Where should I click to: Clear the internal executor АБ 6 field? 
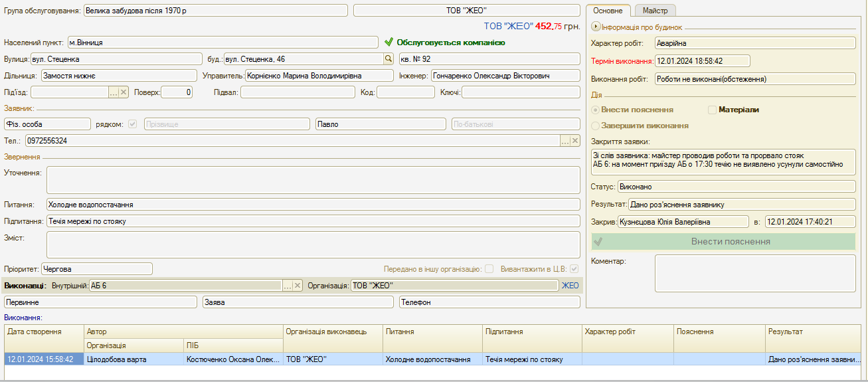coord(298,286)
